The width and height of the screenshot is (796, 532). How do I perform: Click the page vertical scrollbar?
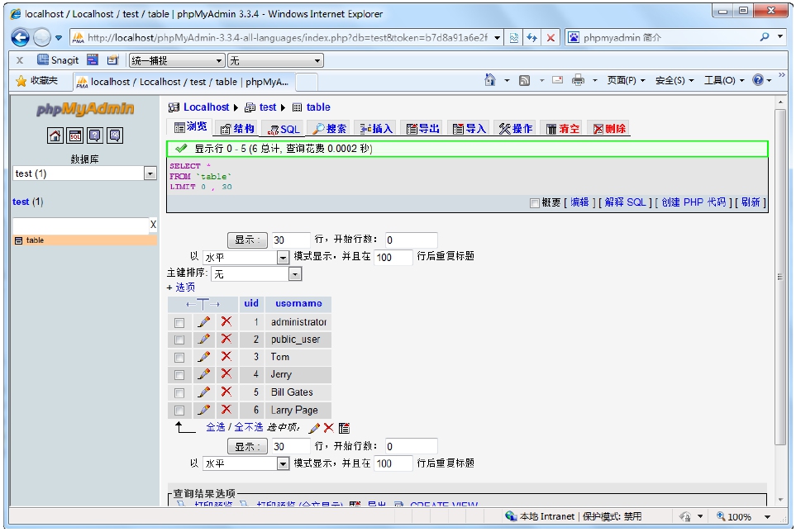781,277
